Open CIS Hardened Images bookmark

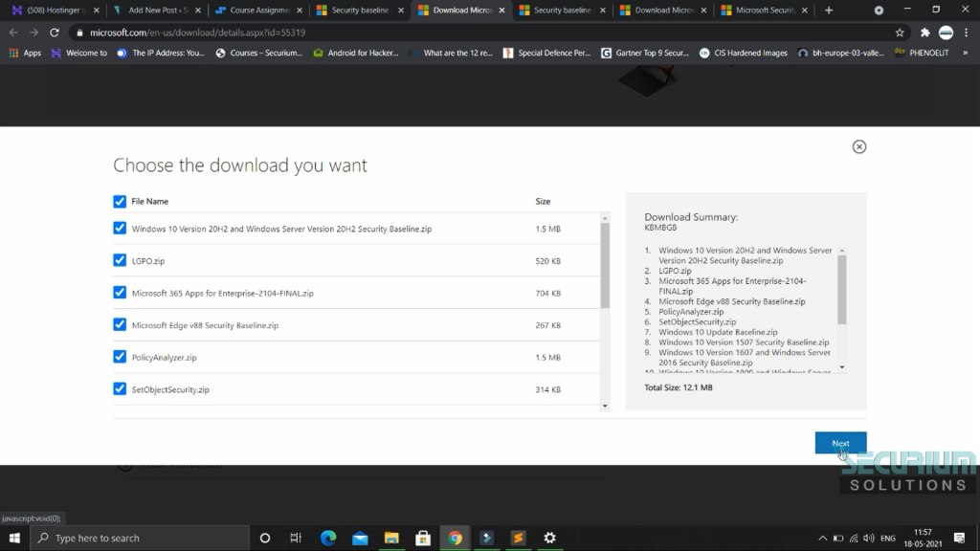point(743,54)
